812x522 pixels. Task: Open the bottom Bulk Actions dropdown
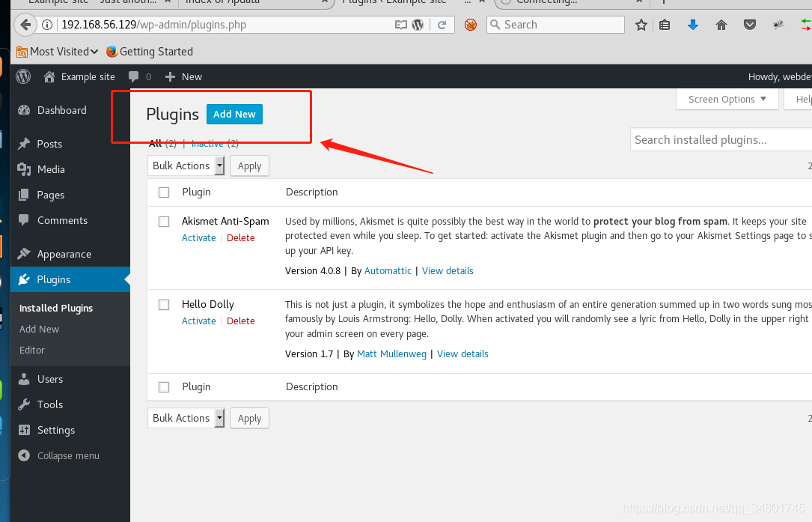tap(186, 419)
